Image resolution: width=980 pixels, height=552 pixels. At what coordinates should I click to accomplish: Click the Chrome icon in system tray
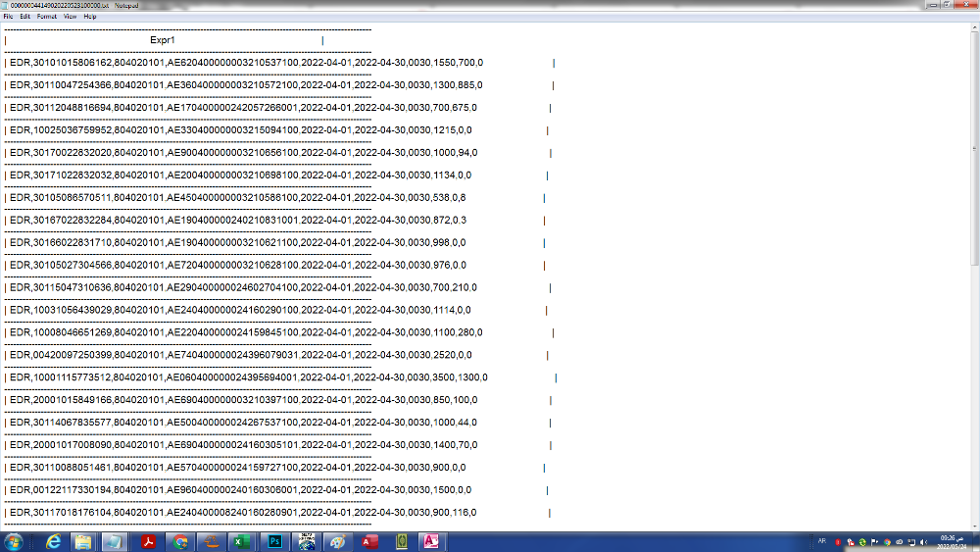(x=887, y=542)
